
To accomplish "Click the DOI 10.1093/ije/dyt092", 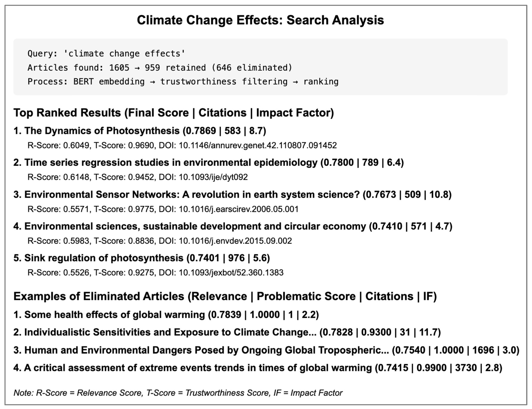I will (213, 177).
